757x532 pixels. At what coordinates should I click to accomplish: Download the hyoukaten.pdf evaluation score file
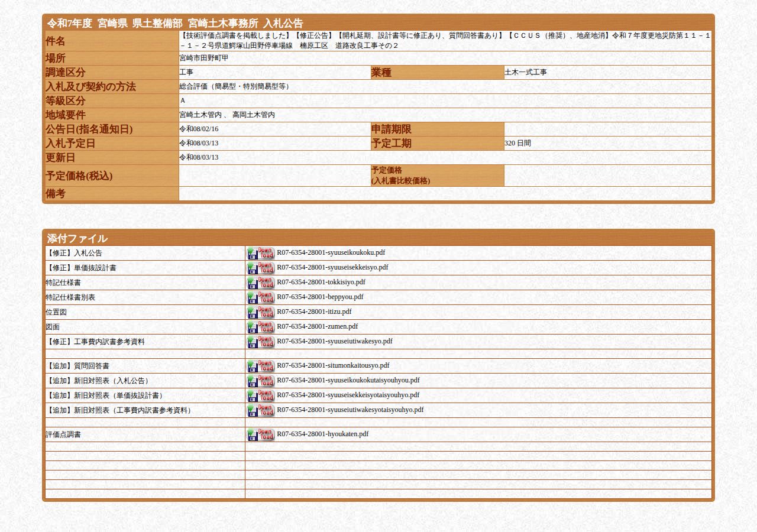point(261,434)
